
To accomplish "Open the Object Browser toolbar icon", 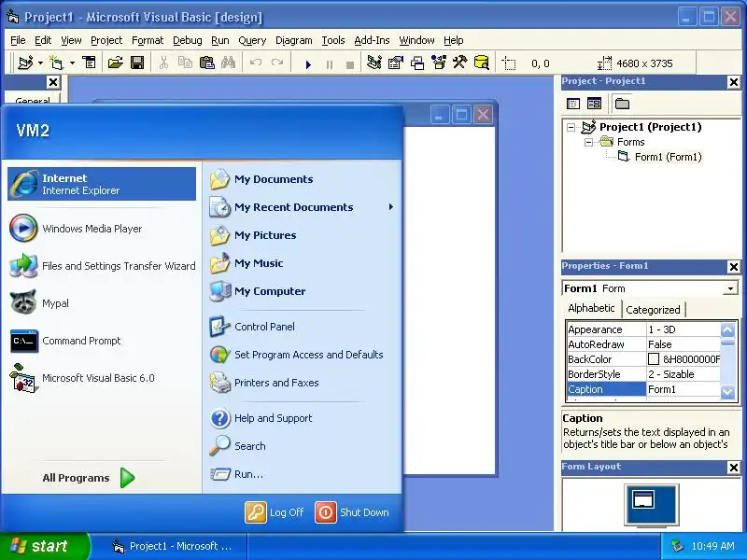I will click(439, 63).
